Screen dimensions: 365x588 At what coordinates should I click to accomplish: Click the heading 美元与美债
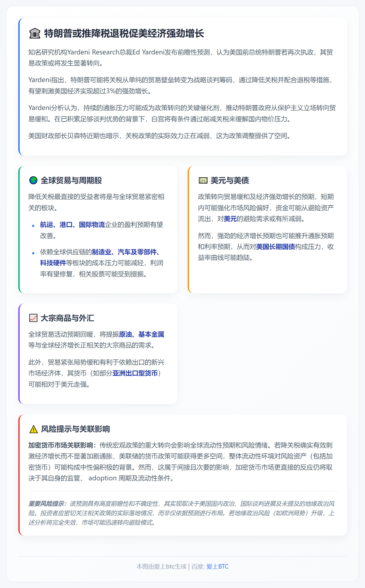point(230,180)
